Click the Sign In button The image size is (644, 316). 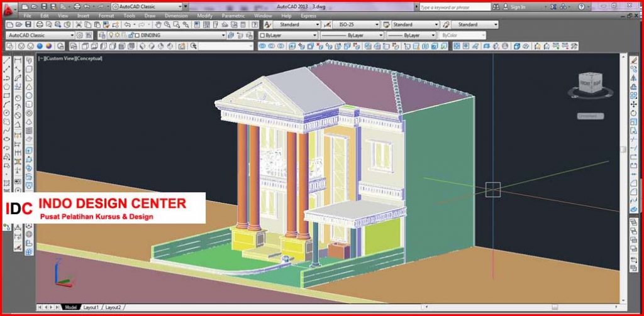pyautogui.click(x=514, y=7)
